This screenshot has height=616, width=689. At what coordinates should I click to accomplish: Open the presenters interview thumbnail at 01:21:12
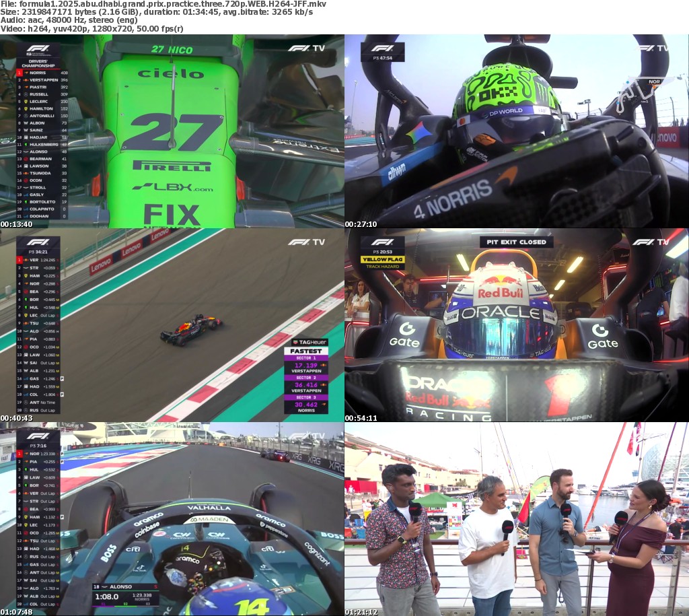(x=516, y=518)
